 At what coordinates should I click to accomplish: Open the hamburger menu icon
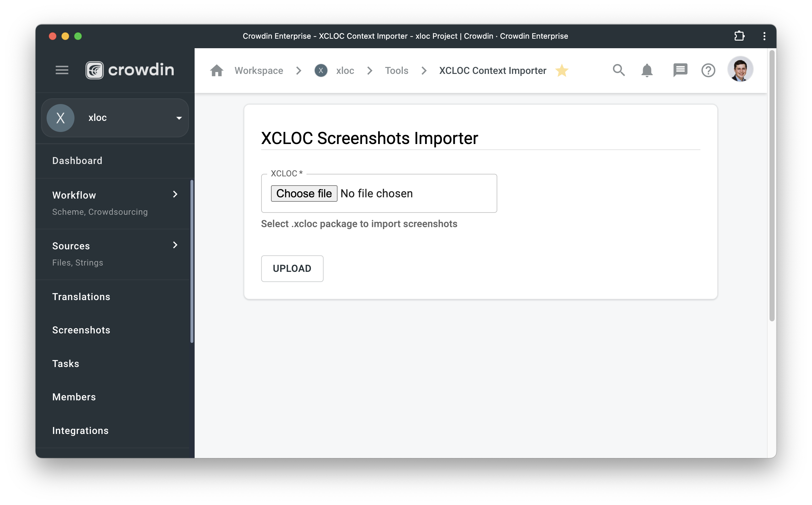(x=62, y=70)
